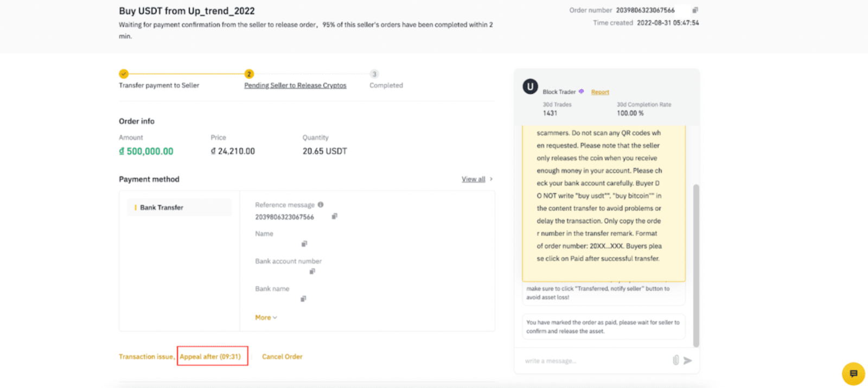Image resolution: width=868 pixels, height=388 pixels.
Task: Click the write a message field
Action: [x=594, y=361]
